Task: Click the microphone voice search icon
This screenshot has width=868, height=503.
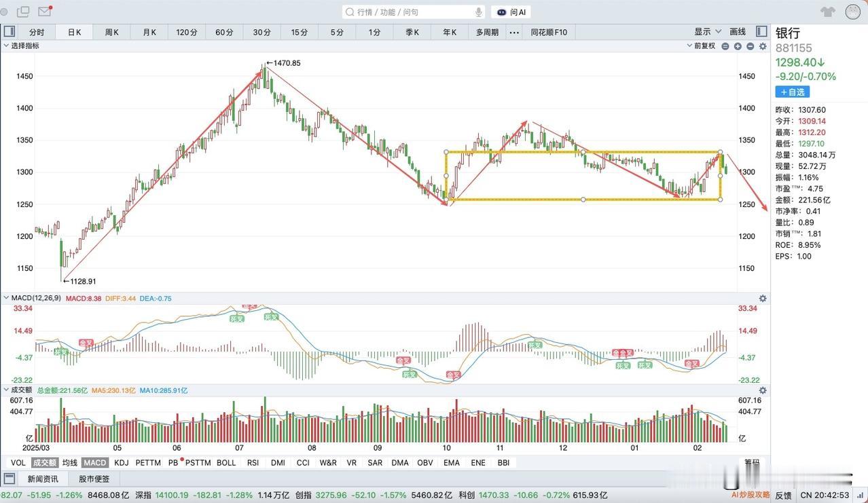Action: (x=478, y=12)
